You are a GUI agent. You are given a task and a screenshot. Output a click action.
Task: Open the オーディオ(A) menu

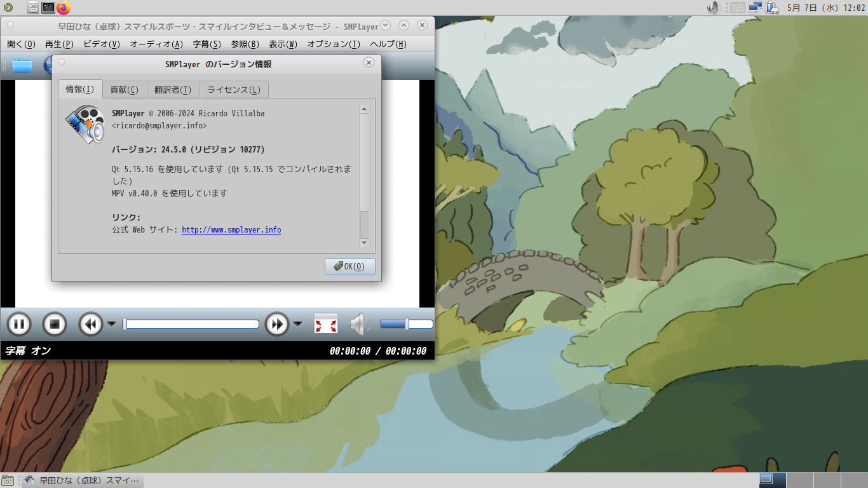point(156,44)
